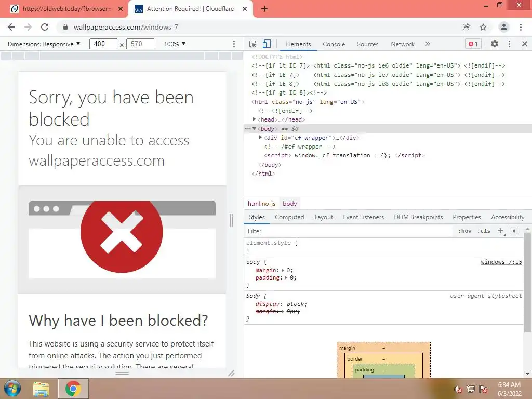Screen dimensions: 532x399
Task: Expand the margin shorthand in body rule
Action: tap(283, 270)
